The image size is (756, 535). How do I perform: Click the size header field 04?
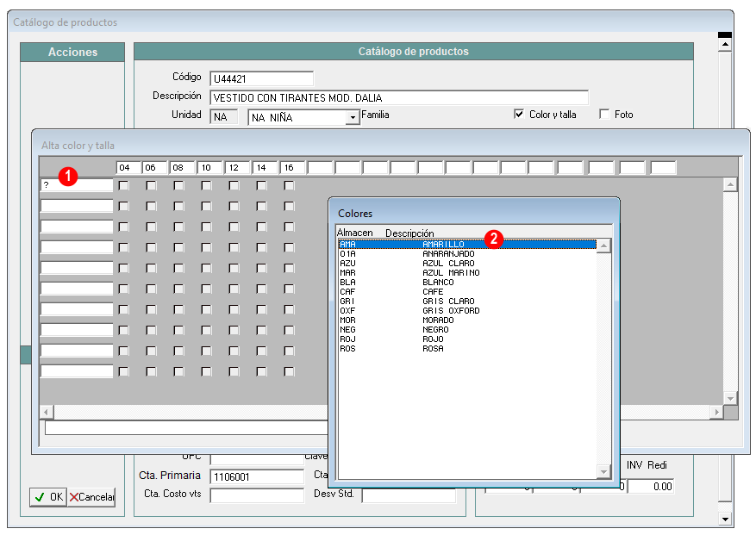pyautogui.click(x=128, y=168)
